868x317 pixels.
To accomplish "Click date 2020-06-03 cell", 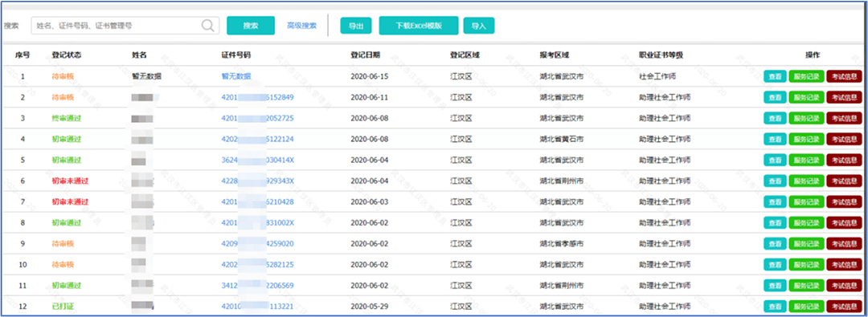I will [370, 202].
